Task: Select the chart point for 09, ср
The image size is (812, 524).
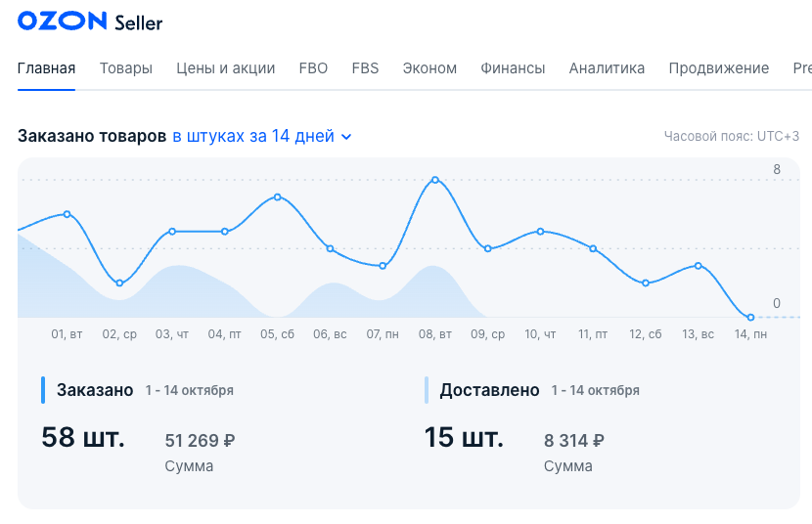Action: 488,249
